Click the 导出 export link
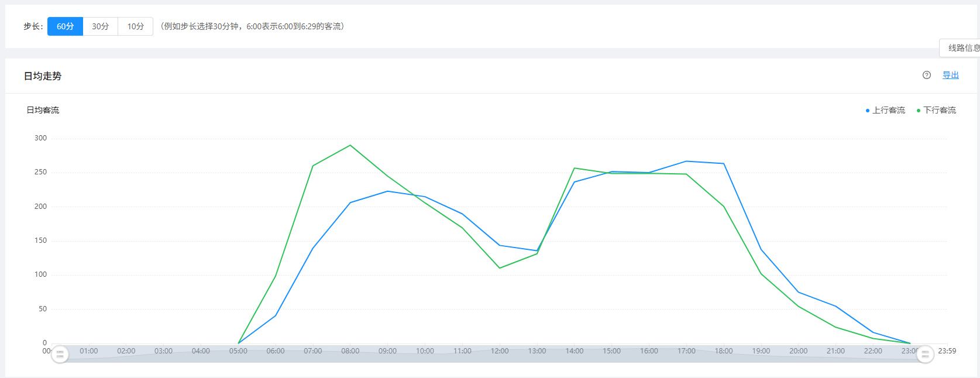980x378 pixels. point(950,75)
